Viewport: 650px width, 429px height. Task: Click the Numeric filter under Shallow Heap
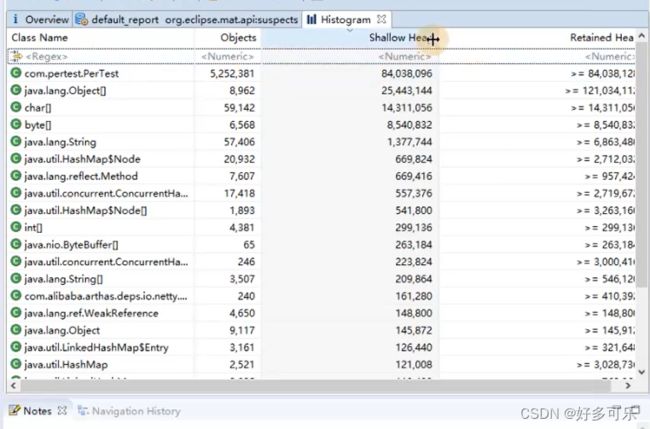pos(351,56)
